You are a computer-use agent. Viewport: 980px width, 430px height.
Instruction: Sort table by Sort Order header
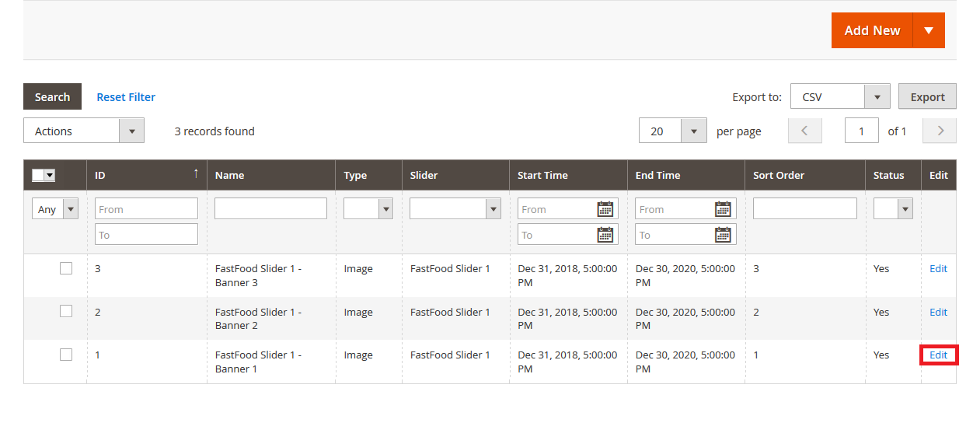(x=778, y=176)
